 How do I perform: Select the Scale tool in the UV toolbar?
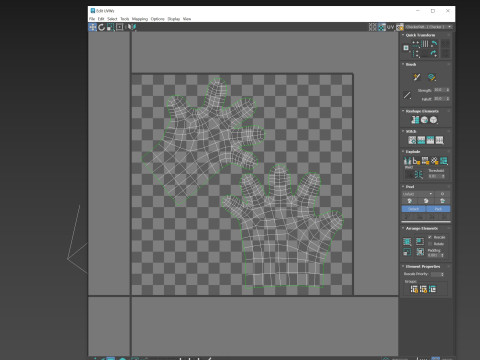110,27
